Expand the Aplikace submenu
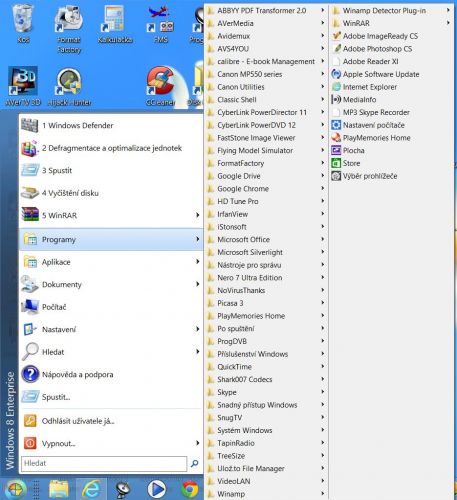The image size is (457, 500). (x=111, y=262)
